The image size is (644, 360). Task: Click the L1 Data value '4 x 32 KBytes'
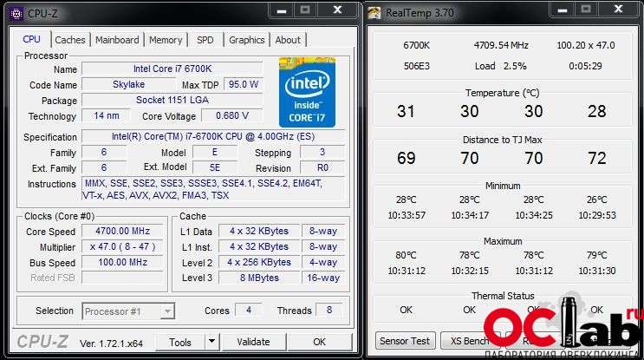pyautogui.click(x=259, y=231)
